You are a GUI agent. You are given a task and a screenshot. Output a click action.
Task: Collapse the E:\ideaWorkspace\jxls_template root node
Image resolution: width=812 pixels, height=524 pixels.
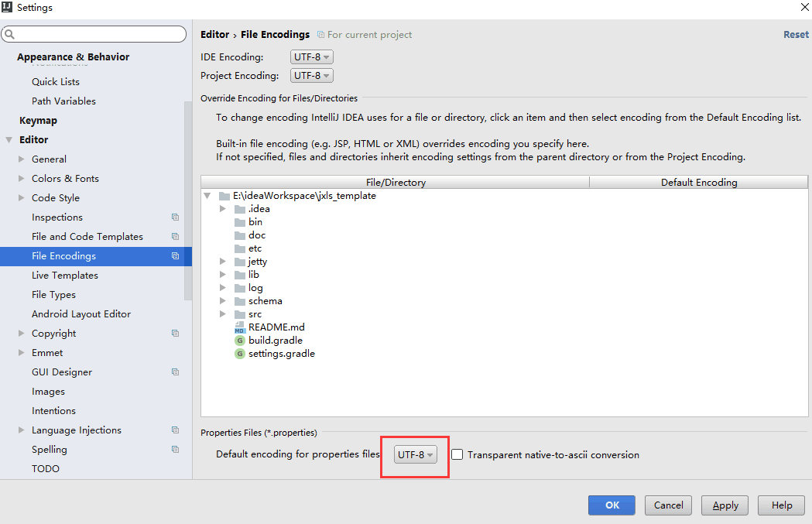[x=207, y=196]
